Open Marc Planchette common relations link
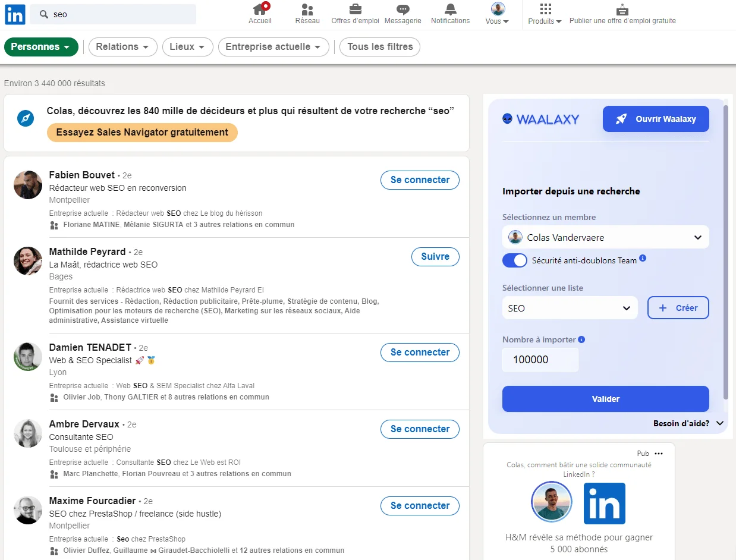 coord(90,474)
